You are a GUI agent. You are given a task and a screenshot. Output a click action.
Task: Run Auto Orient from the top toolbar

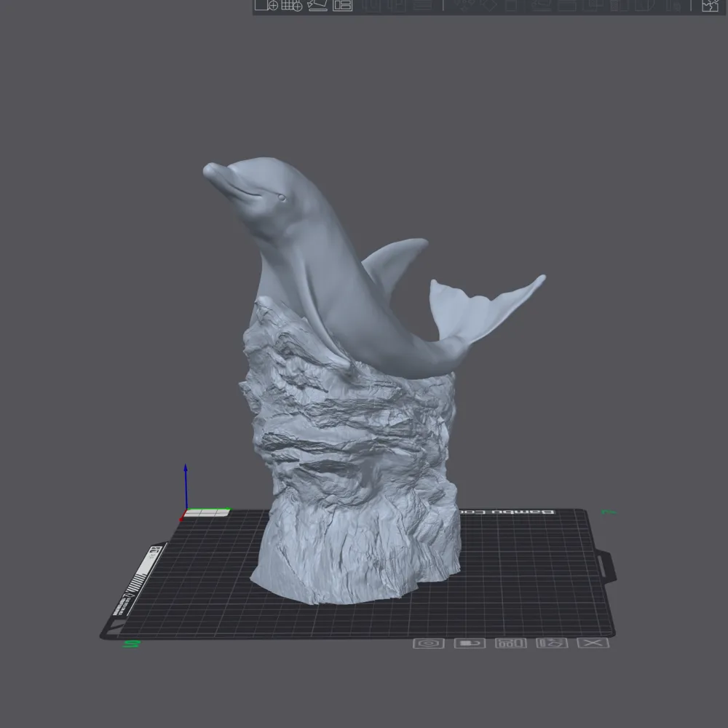click(317, 5)
